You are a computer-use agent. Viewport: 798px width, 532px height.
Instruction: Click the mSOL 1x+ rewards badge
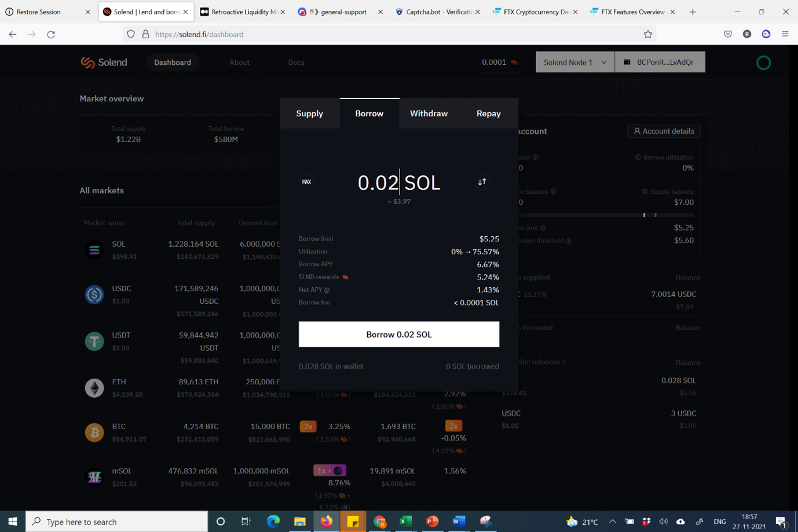point(330,471)
